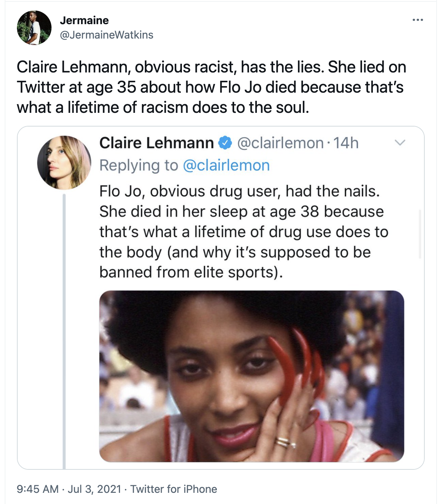Click the @JermaineWatkins handle

pyautogui.click(x=106, y=35)
